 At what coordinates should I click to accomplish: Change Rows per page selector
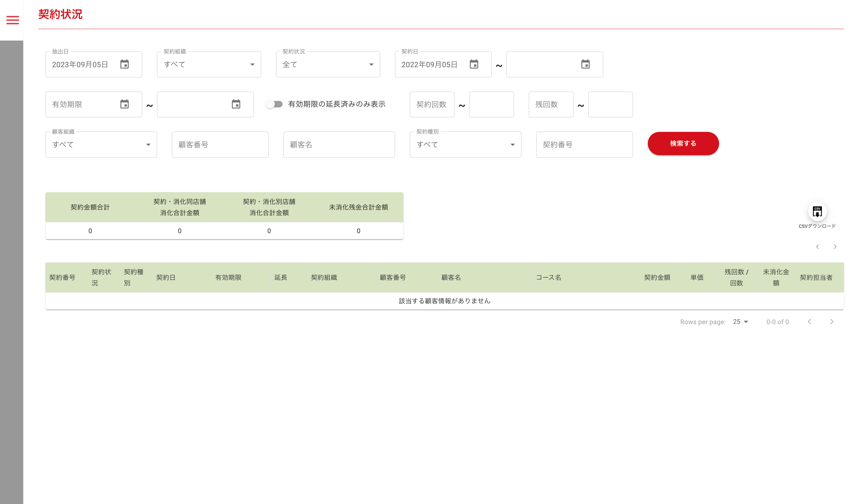coord(740,322)
